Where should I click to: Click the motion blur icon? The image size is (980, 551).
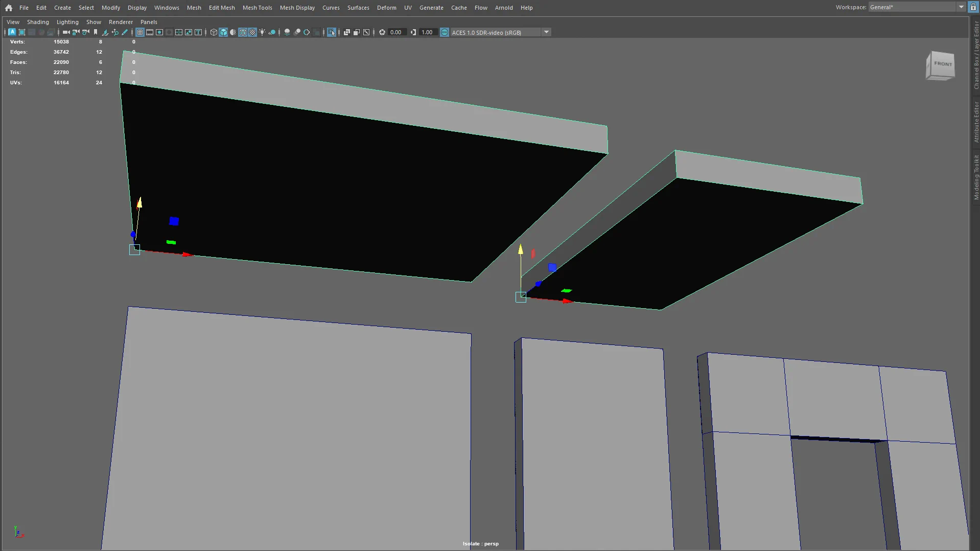pos(297,32)
